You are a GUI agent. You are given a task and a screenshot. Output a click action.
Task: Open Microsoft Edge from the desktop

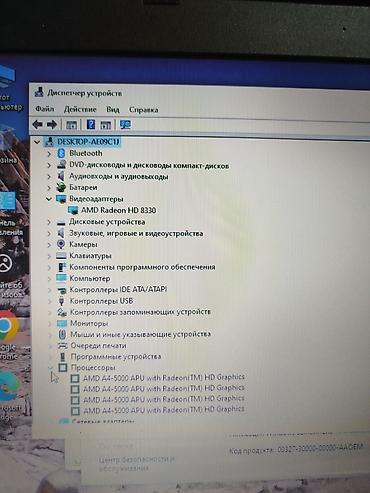click(x=8, y=386)
